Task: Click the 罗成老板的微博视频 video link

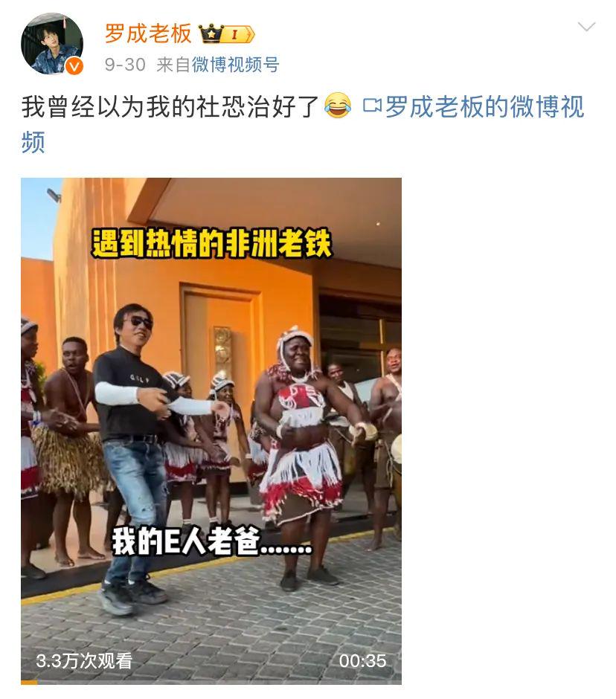Action: click(x=484, y=107)
